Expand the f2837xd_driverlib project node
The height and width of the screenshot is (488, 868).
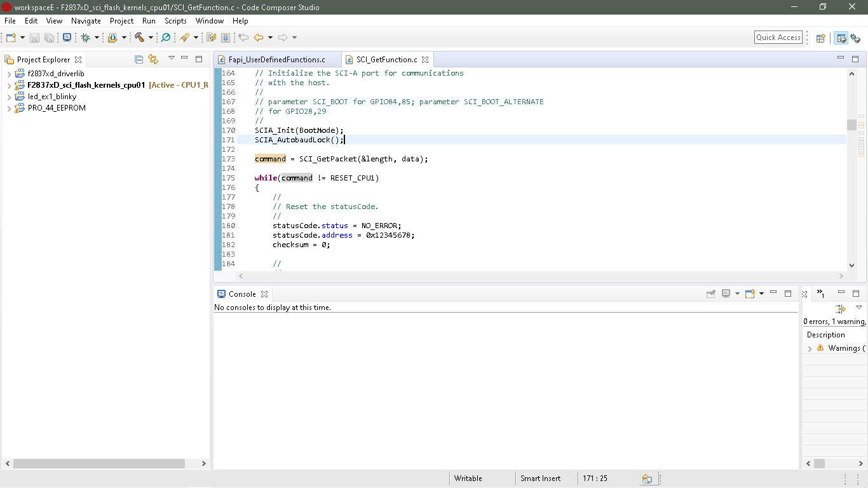[x=9, y=74]
